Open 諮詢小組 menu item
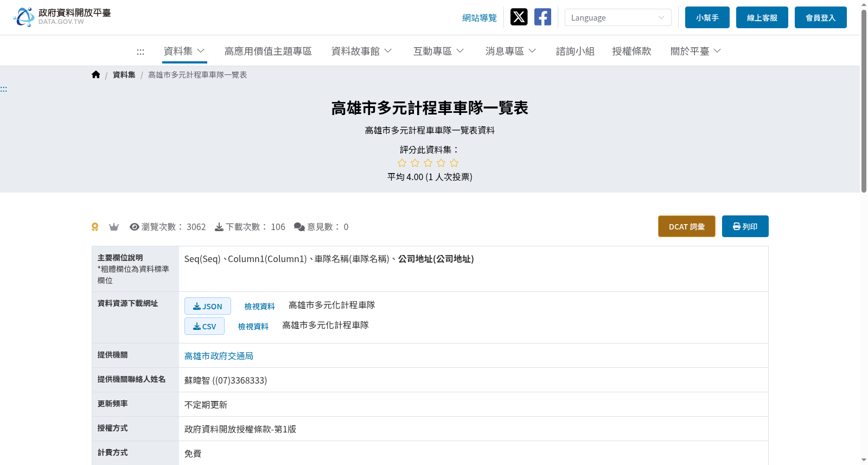The image size is (868, 465). pyautogui.click(x=575, y=51)
